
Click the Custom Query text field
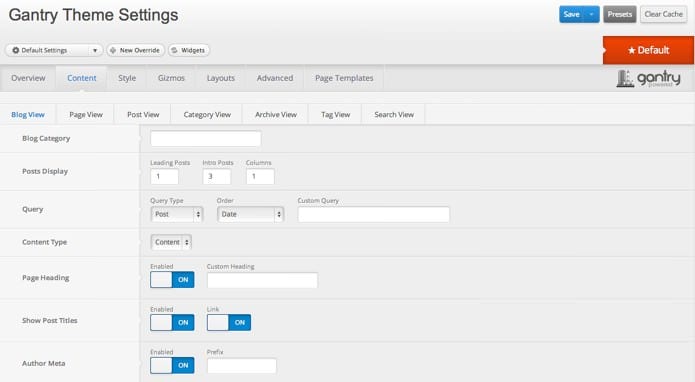tap(374, 214)
